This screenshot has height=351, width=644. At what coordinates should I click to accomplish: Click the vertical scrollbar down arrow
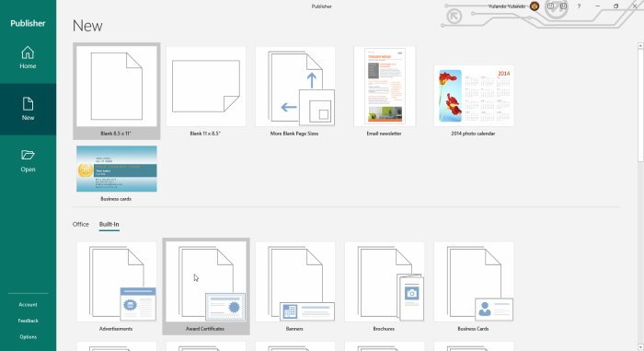click(x=640, y=347)
